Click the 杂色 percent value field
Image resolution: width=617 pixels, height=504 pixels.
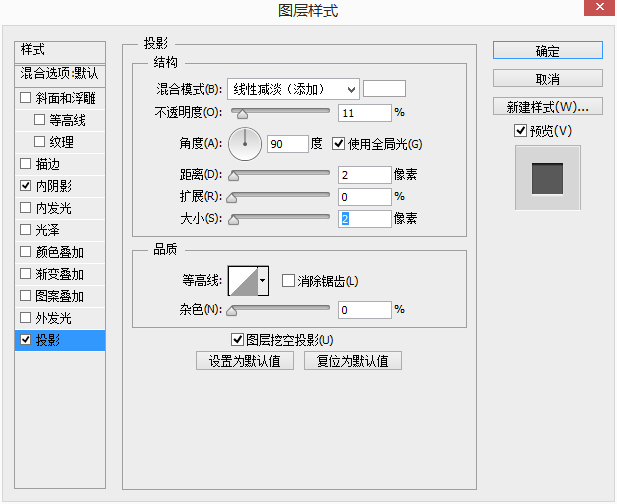pos(365,310)
